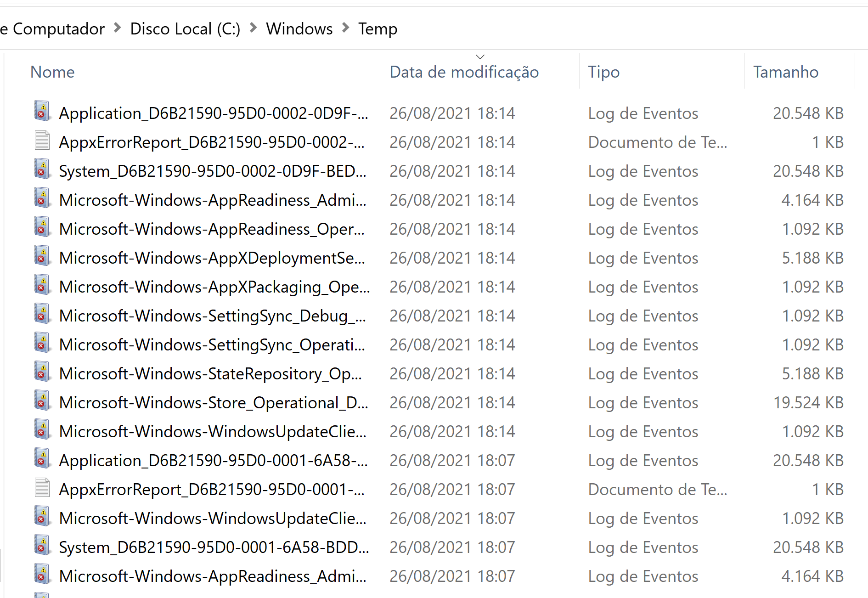The image size is (868, 598).
Task: Sort files by Nome column header
Action: pos(52,72)
